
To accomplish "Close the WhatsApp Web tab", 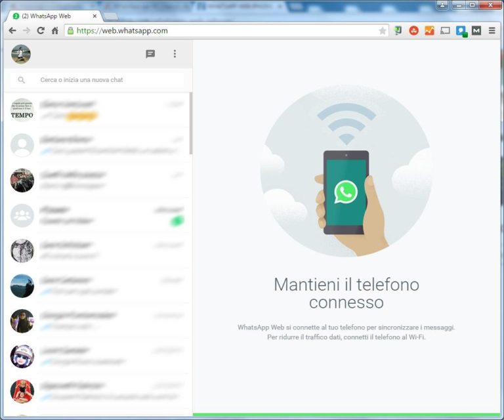I will pos(94,16).
